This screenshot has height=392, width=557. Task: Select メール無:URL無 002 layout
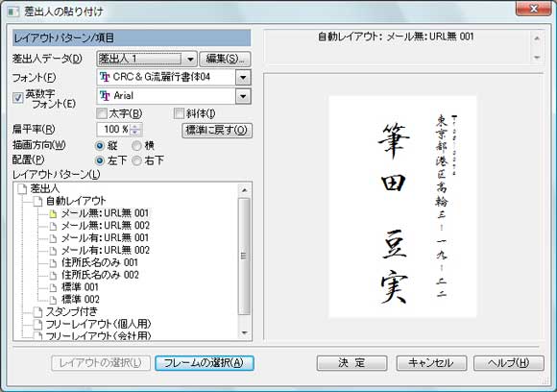[105, 226]
